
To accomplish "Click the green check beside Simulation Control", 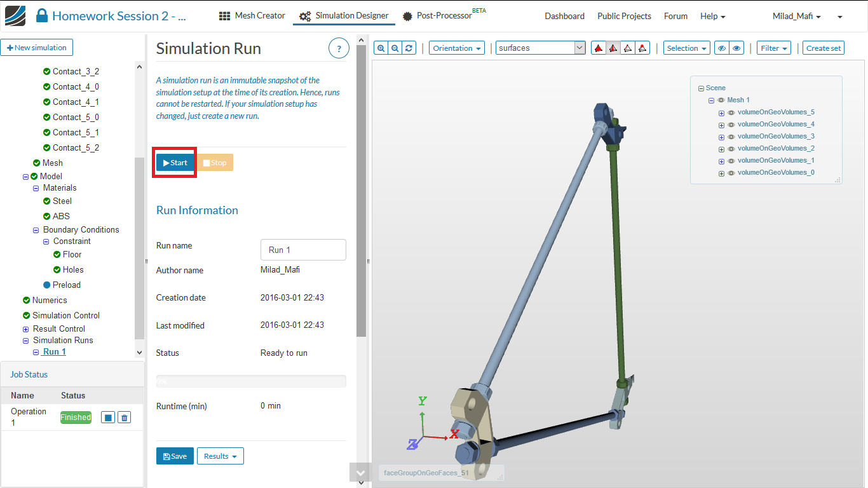I will tap(26, 315).
